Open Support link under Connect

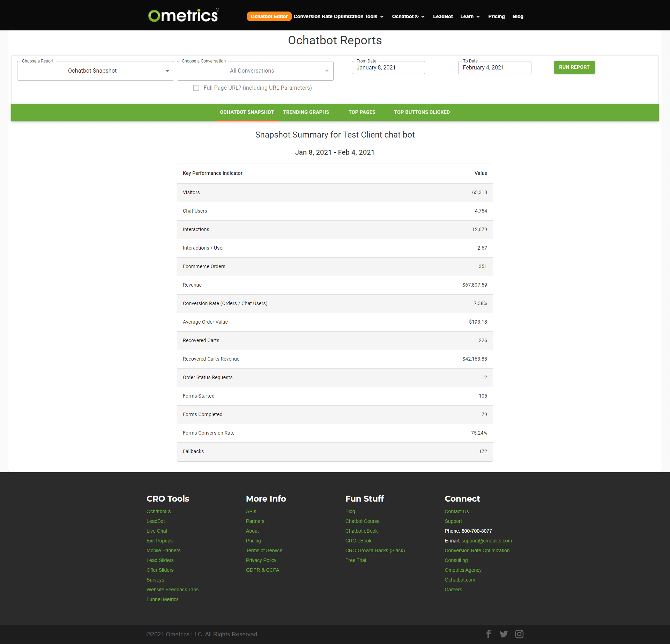(x=453, y=521)
